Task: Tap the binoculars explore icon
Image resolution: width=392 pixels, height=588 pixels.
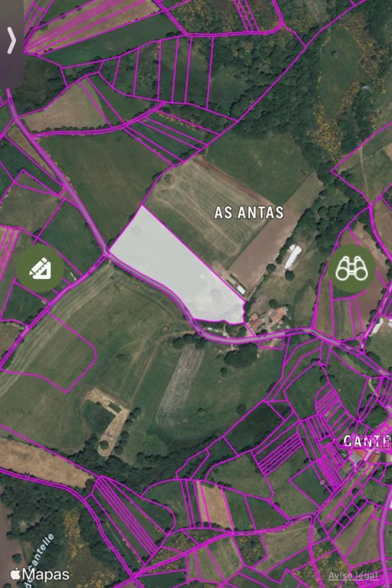Action: (x=351, y=269)
